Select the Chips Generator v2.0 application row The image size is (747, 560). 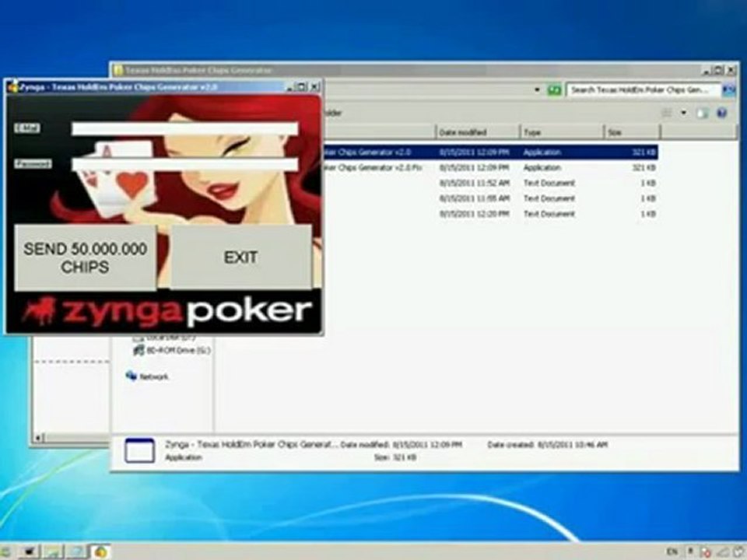[491, 152]
